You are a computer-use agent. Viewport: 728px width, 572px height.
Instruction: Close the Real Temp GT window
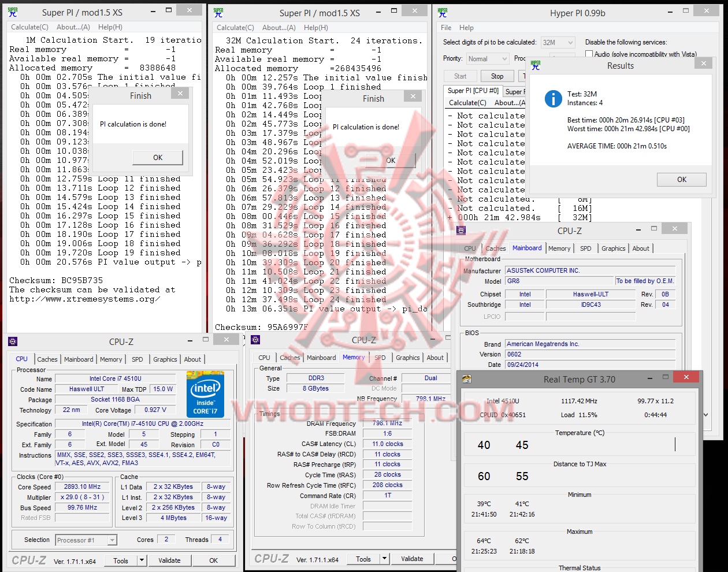[686, 377]
